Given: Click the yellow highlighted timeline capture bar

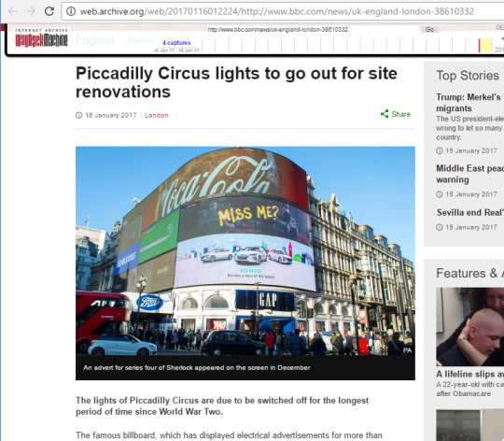Looking at the screenshot, I should point(485,46).
